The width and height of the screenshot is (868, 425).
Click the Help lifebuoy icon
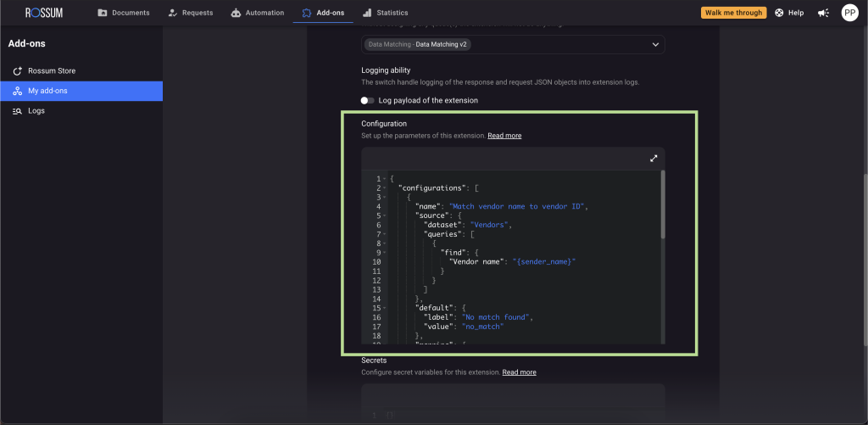(x=779, y=13)
